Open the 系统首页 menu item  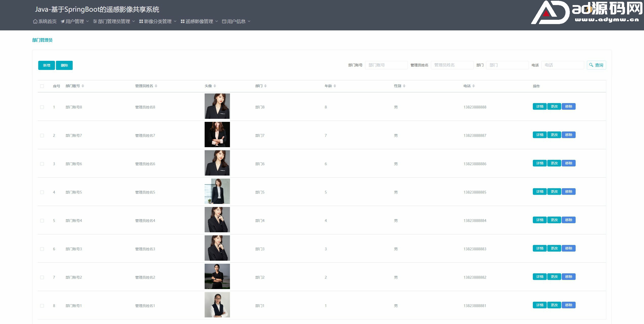47,22
